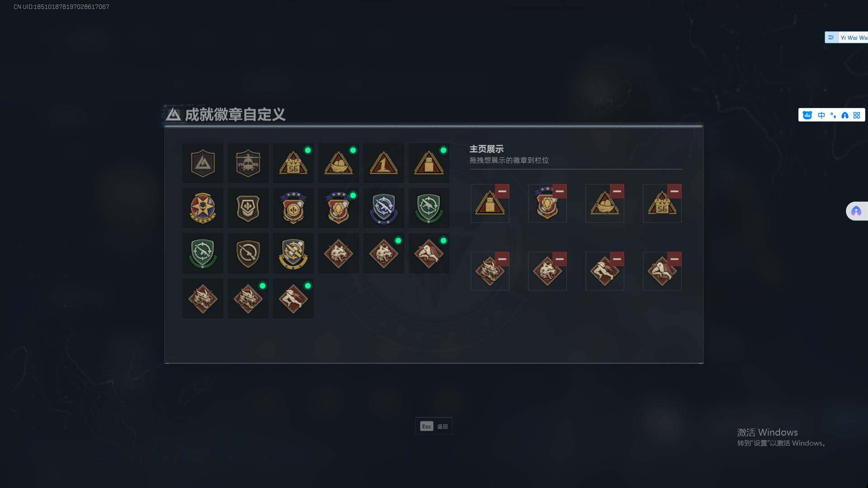Remove the last displayed runner badge with minus
The height and width of the screenshot is (488, 868).
674,259
